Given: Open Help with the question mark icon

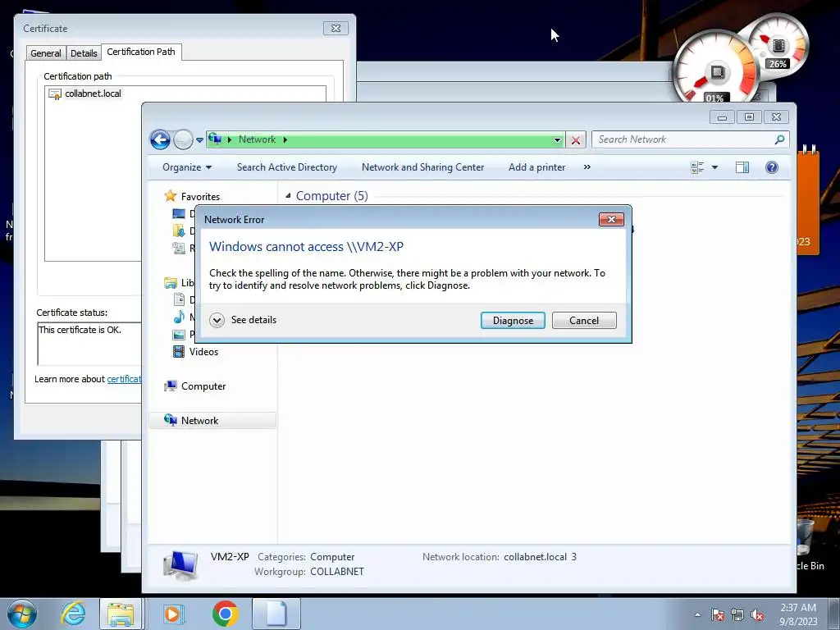Looking at the screenshot, I should pyautogui.click(x=771, y=167).
